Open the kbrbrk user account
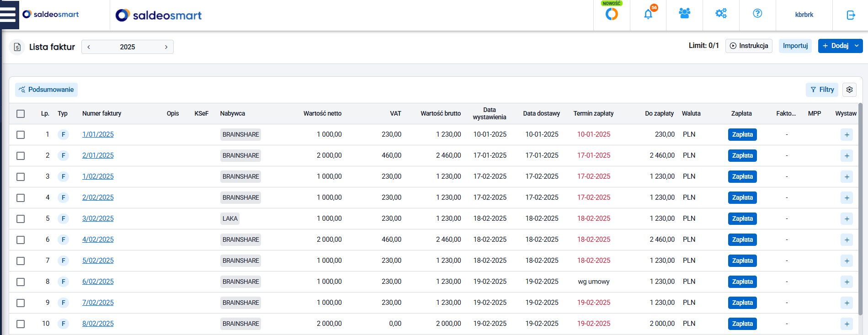Image resolution: width=868 pixels, height=335 pixels. [804, 15]
